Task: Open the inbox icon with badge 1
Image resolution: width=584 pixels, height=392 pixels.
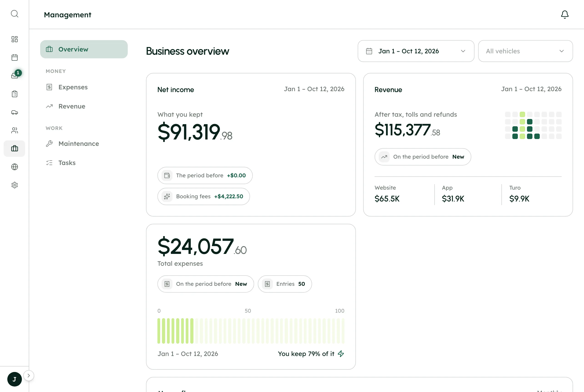Action: (x=15, y=75)
